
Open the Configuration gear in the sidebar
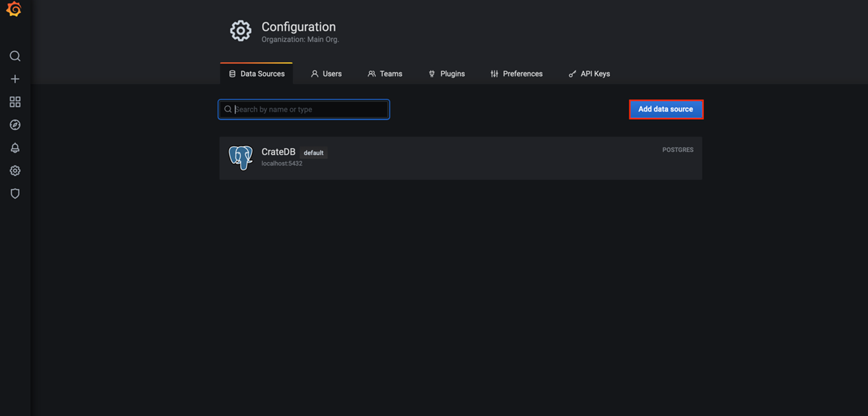click(15, 171)
